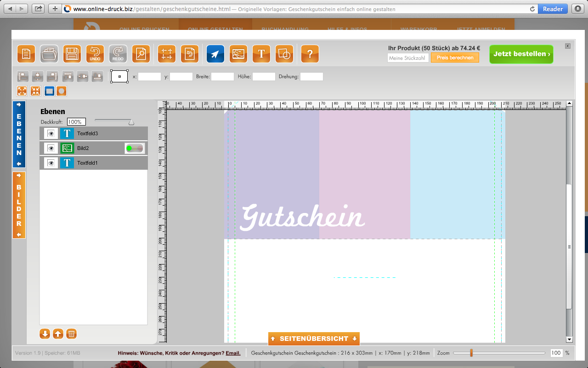Image resolution: width=588 pixels, height=368 pixels.
Task: Open help with the question mark icon
Action: [310, 54]
